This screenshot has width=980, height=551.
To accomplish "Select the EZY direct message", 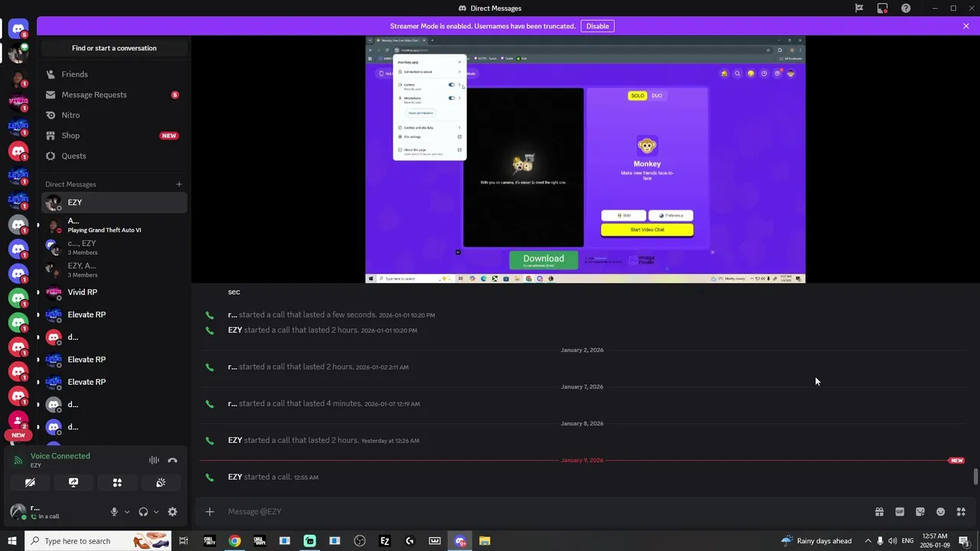I will point(114,203).
